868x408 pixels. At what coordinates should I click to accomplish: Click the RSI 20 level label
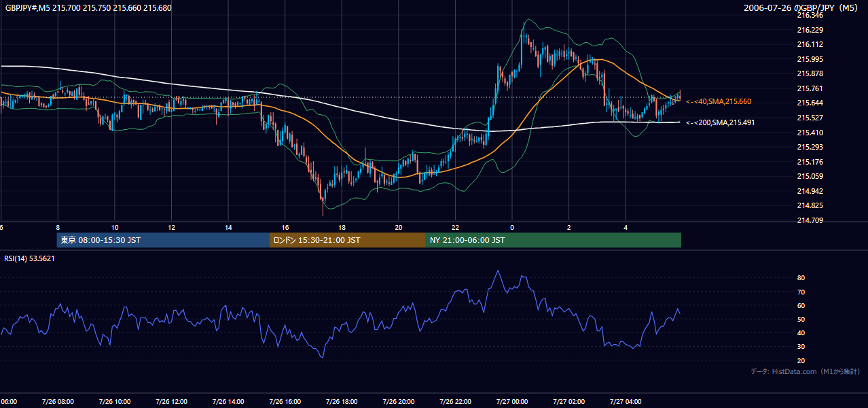click(x=801, y=360)
